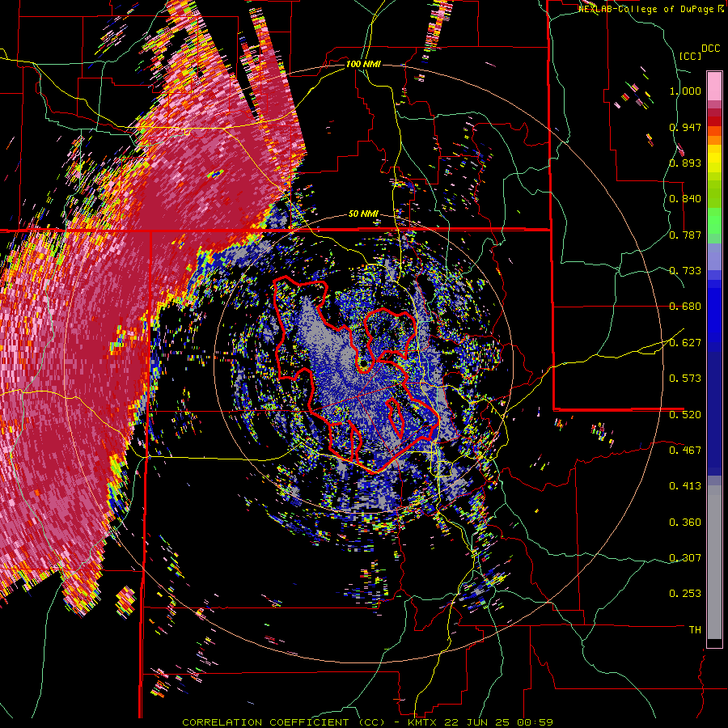Click the 0.467 scale value

point(685,451)
